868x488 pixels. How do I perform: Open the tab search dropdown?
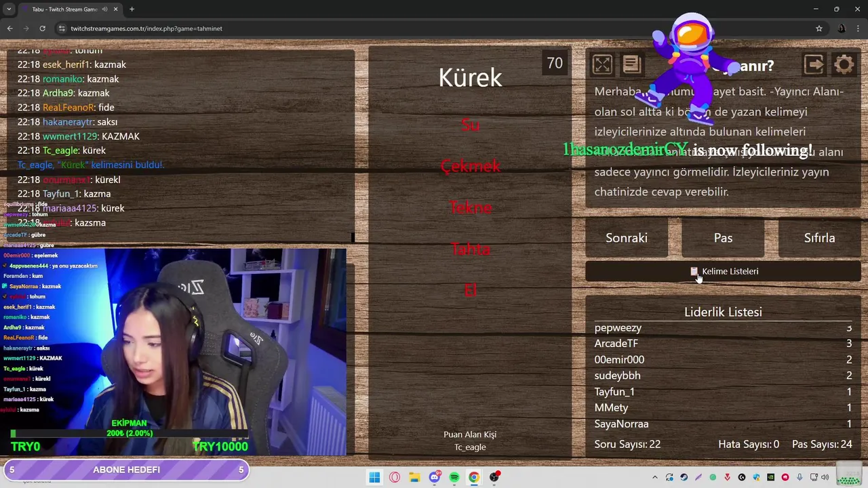pyautogui.click(x=9, y=9)
